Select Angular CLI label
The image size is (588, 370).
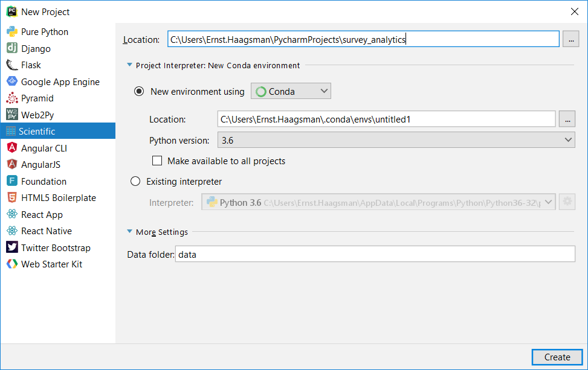point(44,148)
